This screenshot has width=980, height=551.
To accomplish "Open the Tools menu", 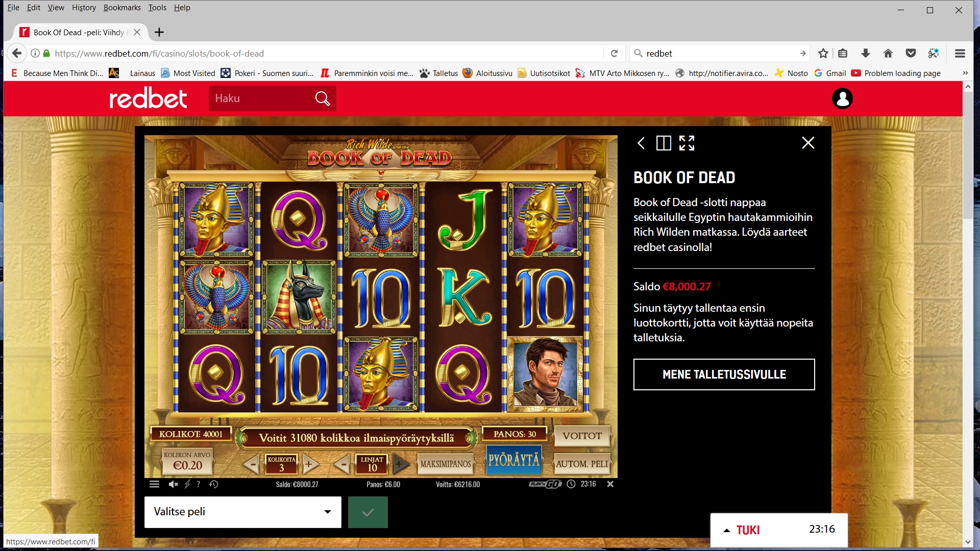I will tap(157, 8).
